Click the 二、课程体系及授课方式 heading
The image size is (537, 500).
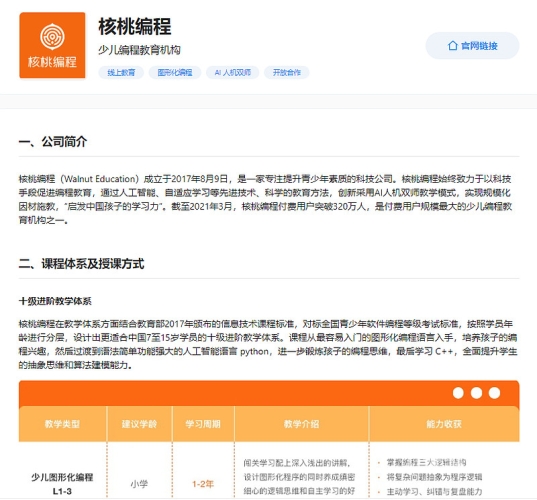coord(82,264)
